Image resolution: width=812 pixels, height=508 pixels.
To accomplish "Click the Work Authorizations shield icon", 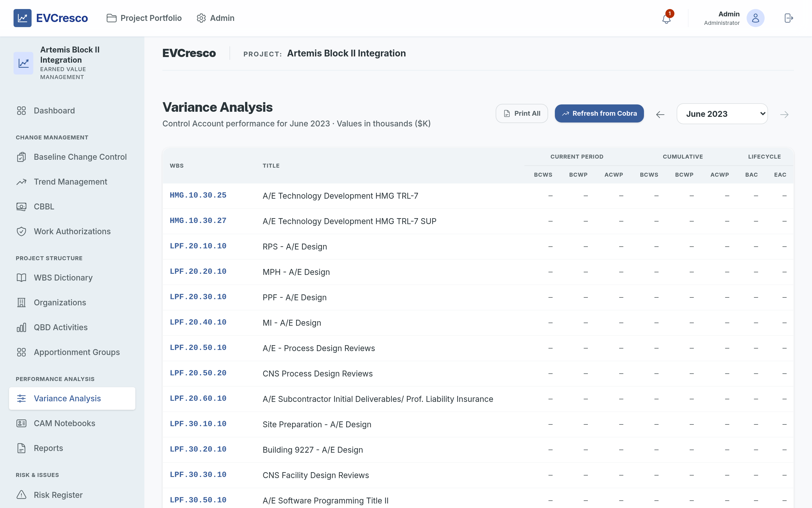I will [21, 231].
